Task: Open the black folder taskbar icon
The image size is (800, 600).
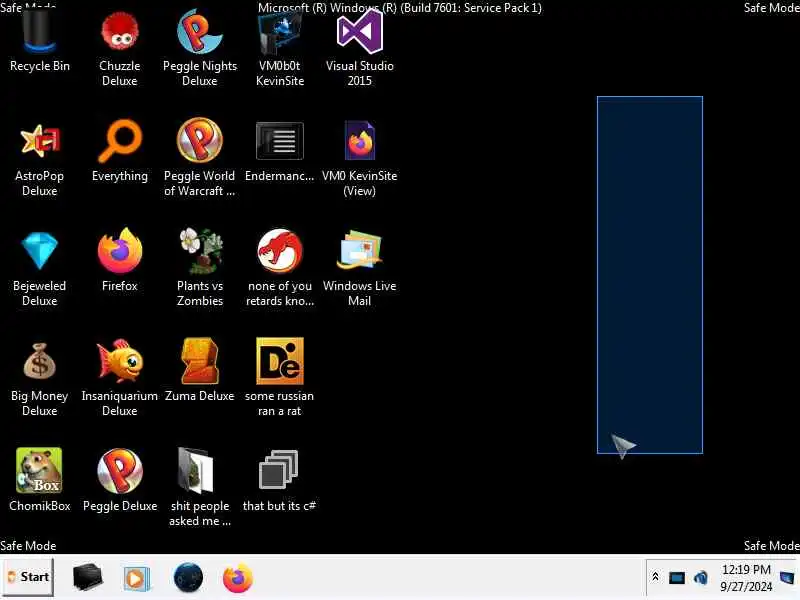Action: (x=87, y=577)
